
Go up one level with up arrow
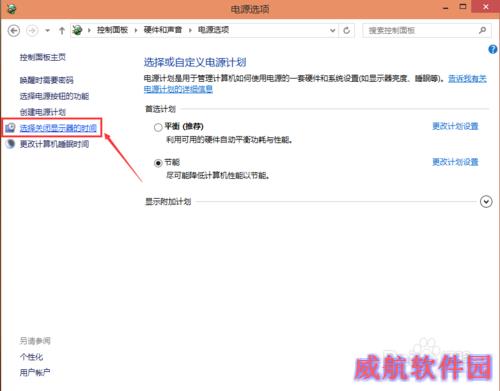click(62, 31)
